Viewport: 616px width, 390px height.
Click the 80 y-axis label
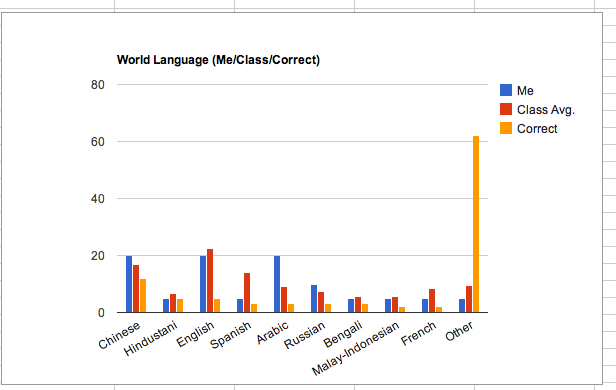point(97,85)
